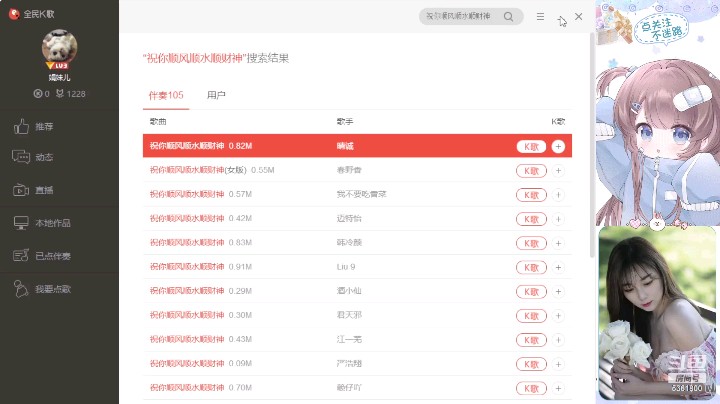Click K歌 button on 0.70M row
The image size is (720, 404).
(x=531, y=388)
